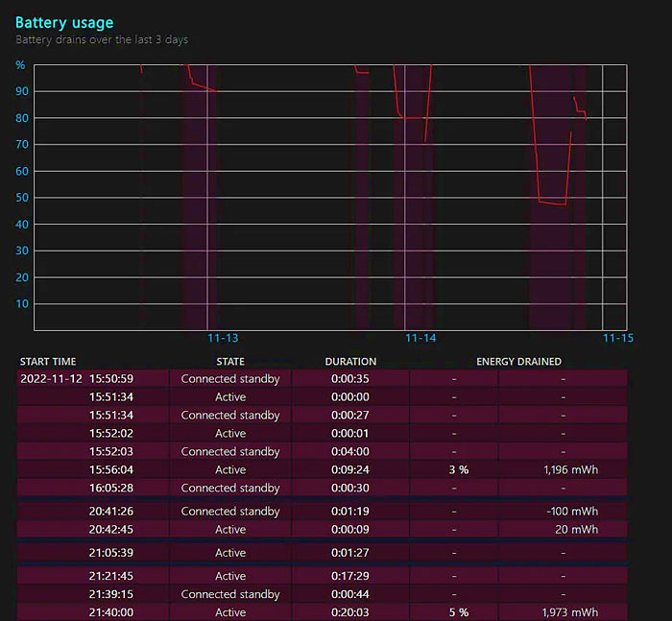
Task: Click the DURATION column header
Action: click(350, 362)
